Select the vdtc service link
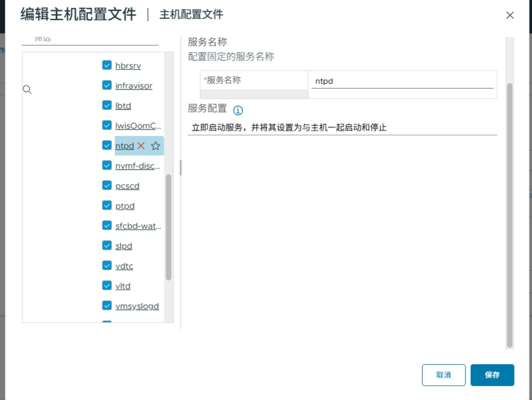Image resolution: width=532 pixels, height=400 pixels. 124,266
